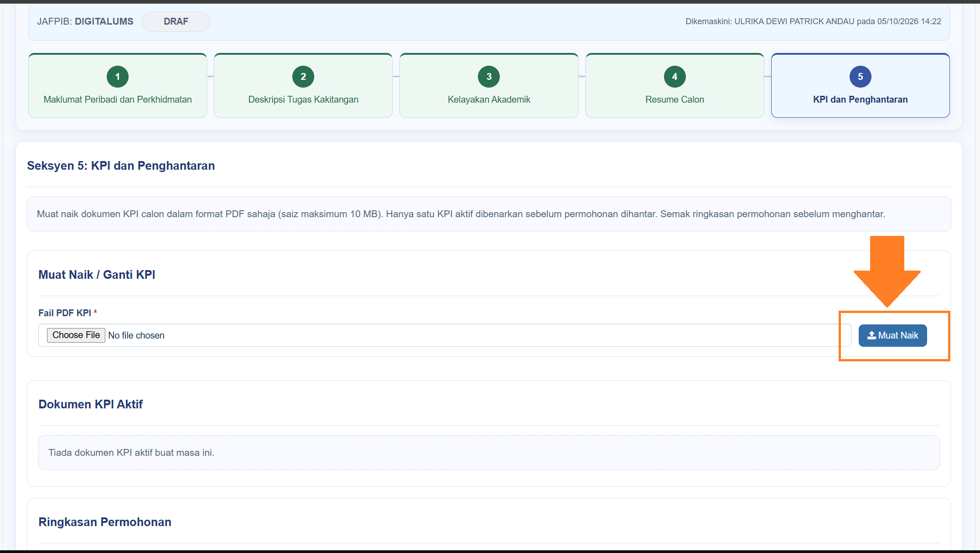Click the DRAF status badge
The width and height of the screenshot is (980, 553).
[x=176, y=22]
